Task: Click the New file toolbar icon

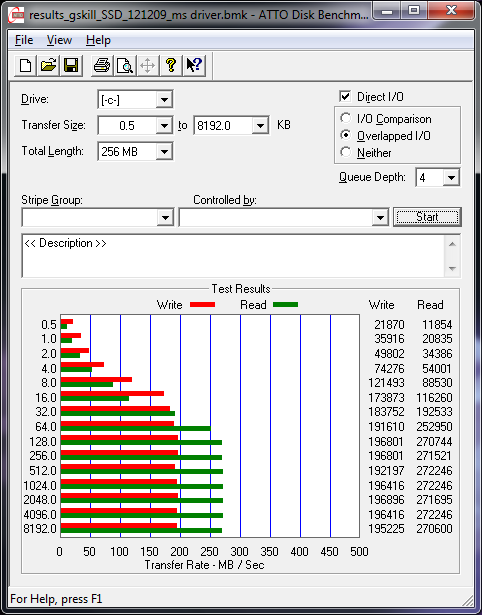Action: pyautogui.click(x=25, y=65)
